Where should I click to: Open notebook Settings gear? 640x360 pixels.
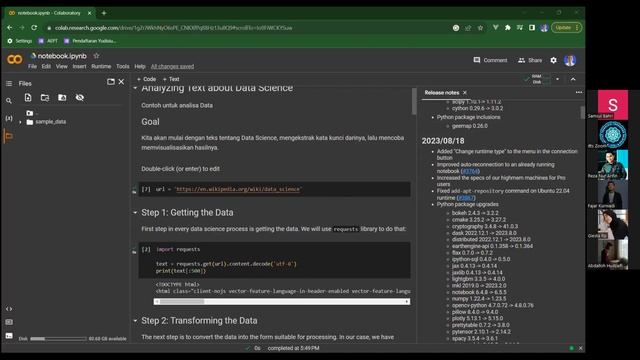[x=553, y=60]
